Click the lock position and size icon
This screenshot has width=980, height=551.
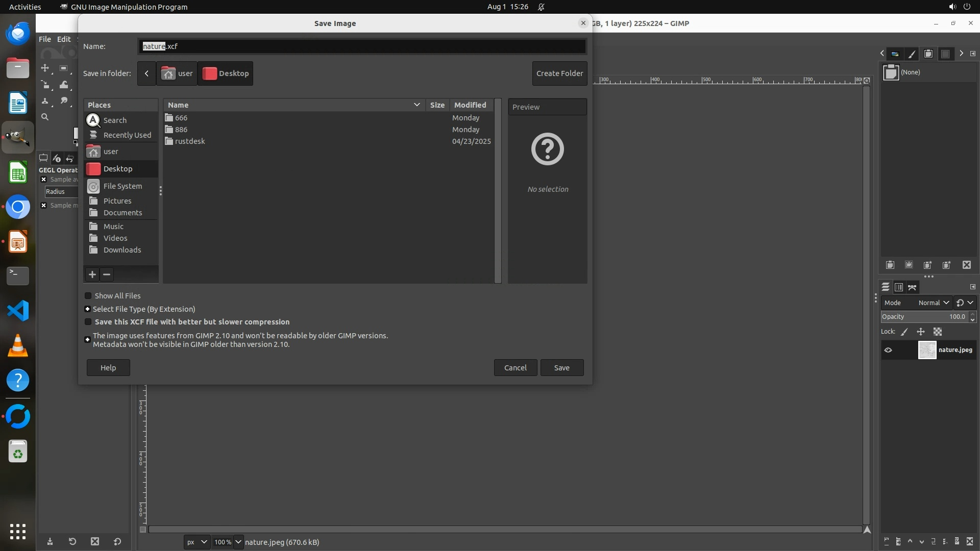coord(921,332)
